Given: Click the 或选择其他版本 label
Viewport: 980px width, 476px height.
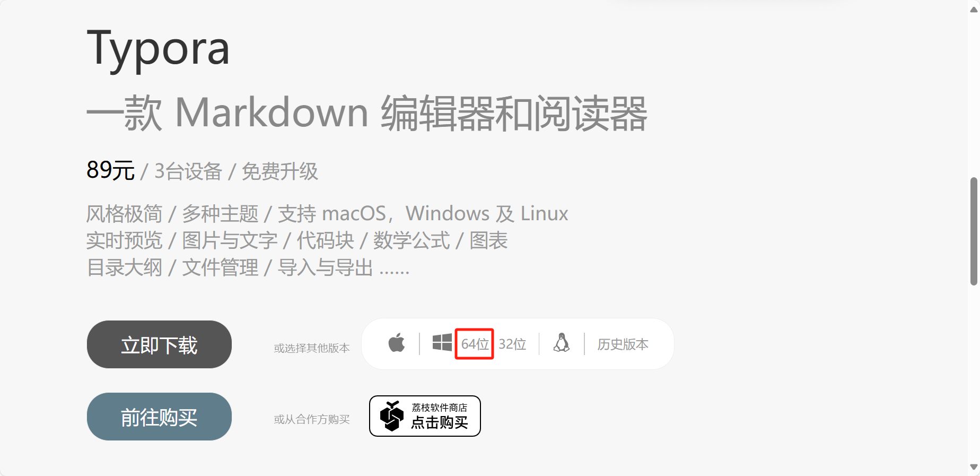Looking at the screenshot, I should pos(312,348).
